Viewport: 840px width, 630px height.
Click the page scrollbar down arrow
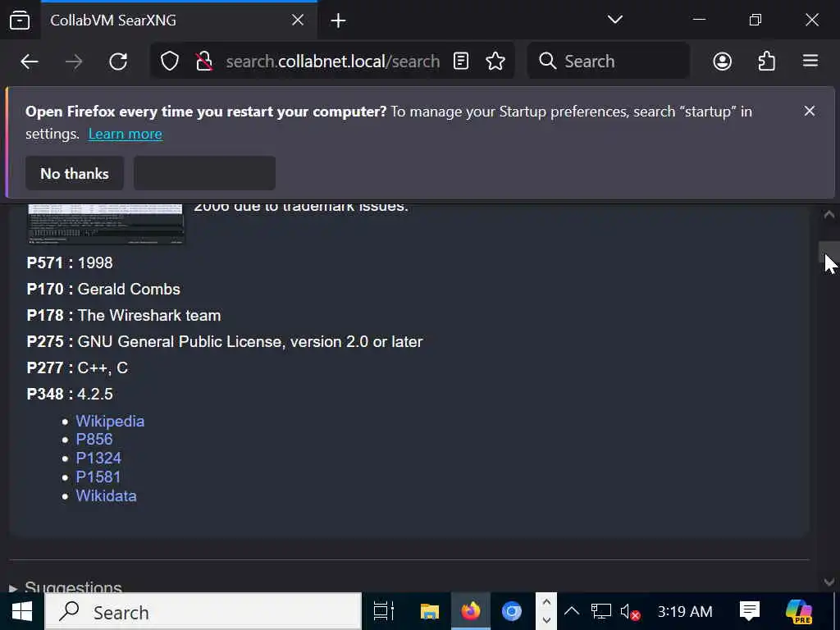click(x=829, y=582)
